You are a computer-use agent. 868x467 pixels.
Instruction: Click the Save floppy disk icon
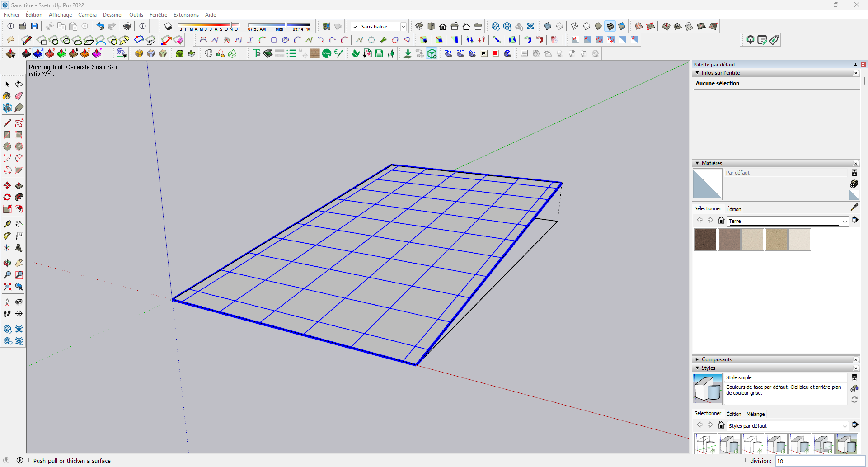[x=34, y=26]
